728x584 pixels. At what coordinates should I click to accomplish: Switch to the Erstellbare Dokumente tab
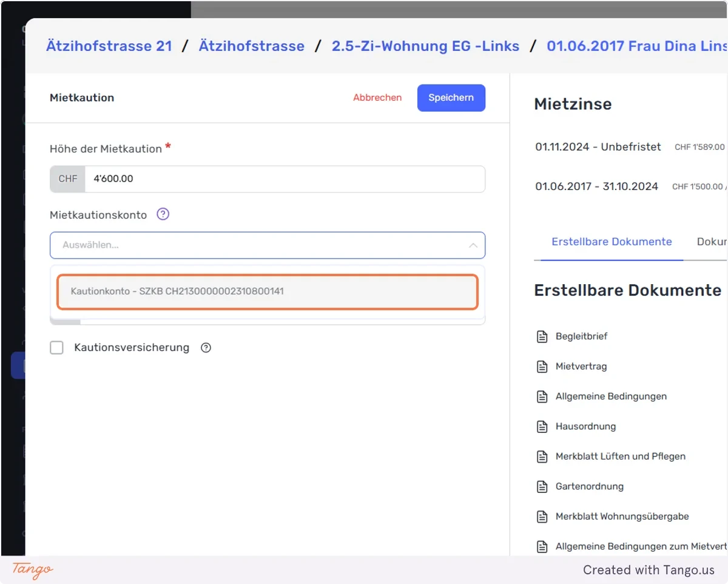[x=612, y=242]
